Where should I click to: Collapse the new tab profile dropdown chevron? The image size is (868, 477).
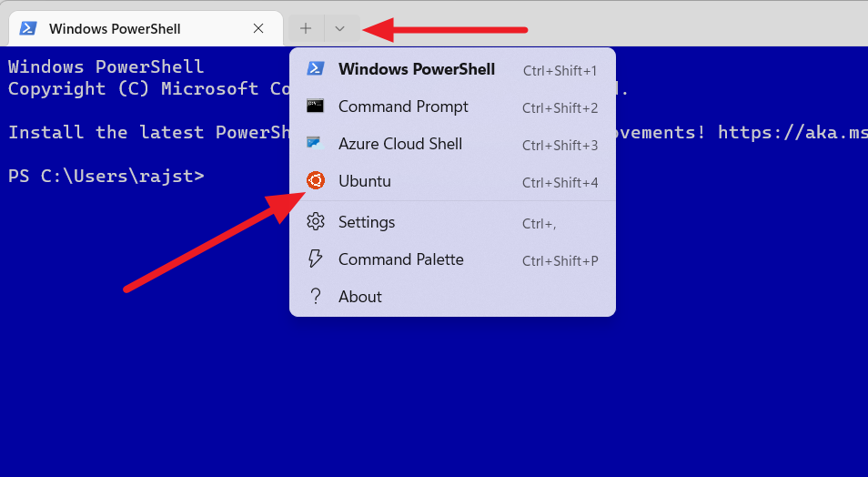[340, 28]
